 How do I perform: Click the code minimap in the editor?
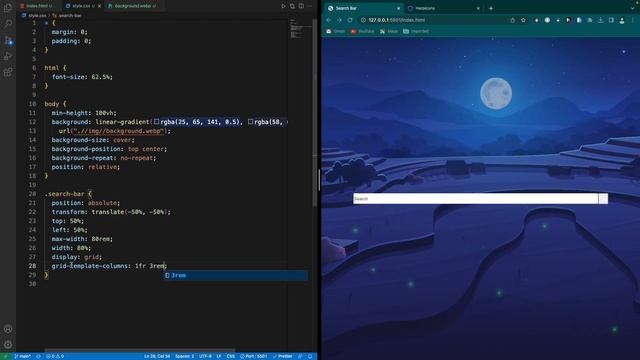click(x=301, y=29)
